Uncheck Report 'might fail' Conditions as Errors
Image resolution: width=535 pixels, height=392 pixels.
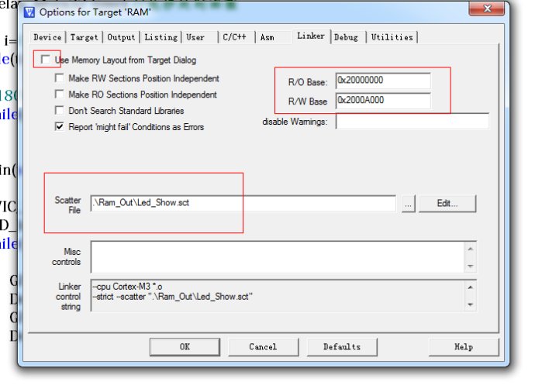pyautogui.click(x=60, y=127)
